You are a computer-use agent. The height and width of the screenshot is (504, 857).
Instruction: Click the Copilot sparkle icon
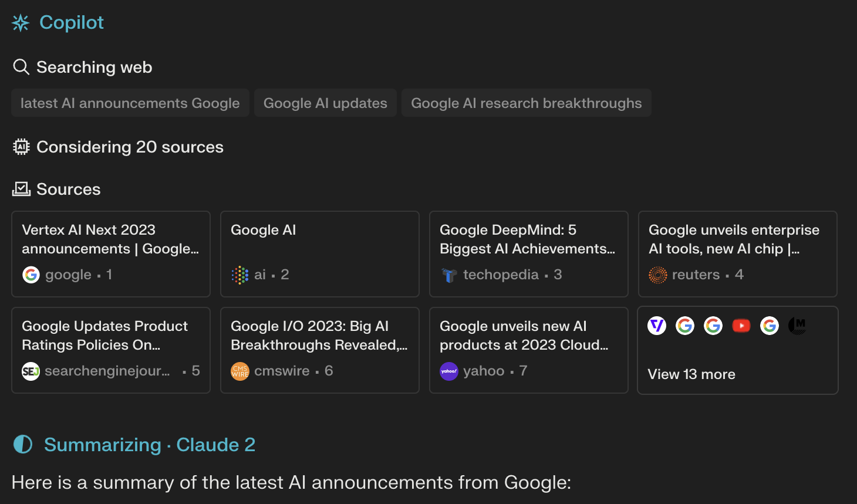tap(21, 23)
